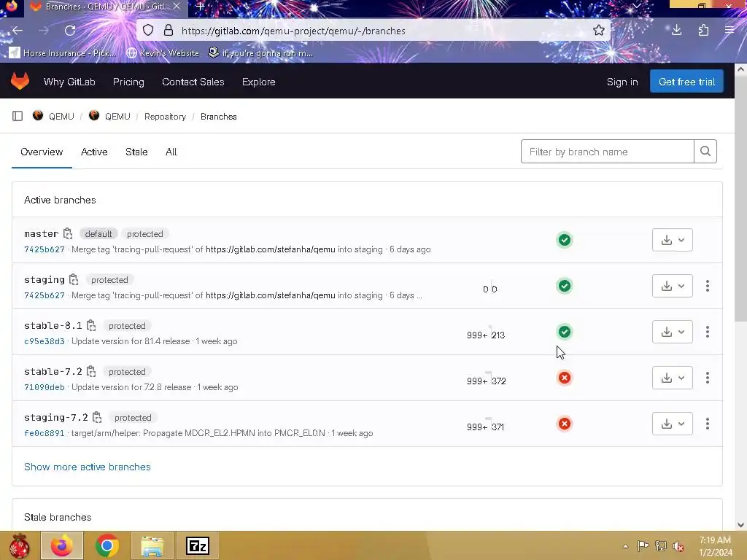Open the Explore page
This screenshot has height=560, width=747.
[x=259, y=82]
